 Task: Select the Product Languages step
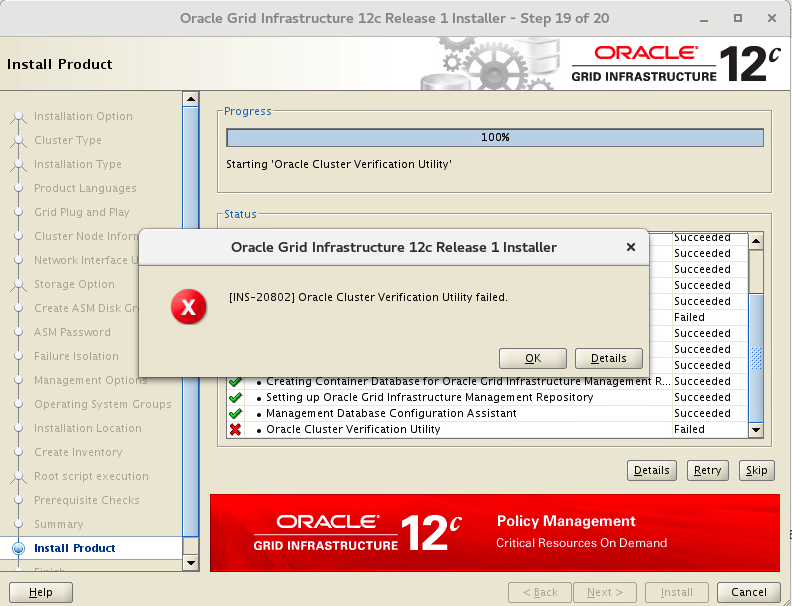pyautogui.click(x=85, y=188)
